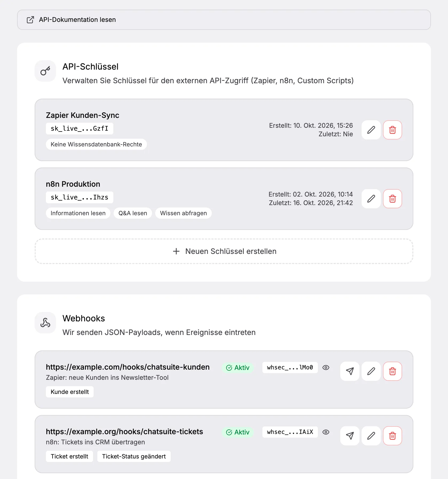448x479 pixels.
Task: Click the Q&A lesen permission tag
Action: pyautogui.click(x=133, y=213)
